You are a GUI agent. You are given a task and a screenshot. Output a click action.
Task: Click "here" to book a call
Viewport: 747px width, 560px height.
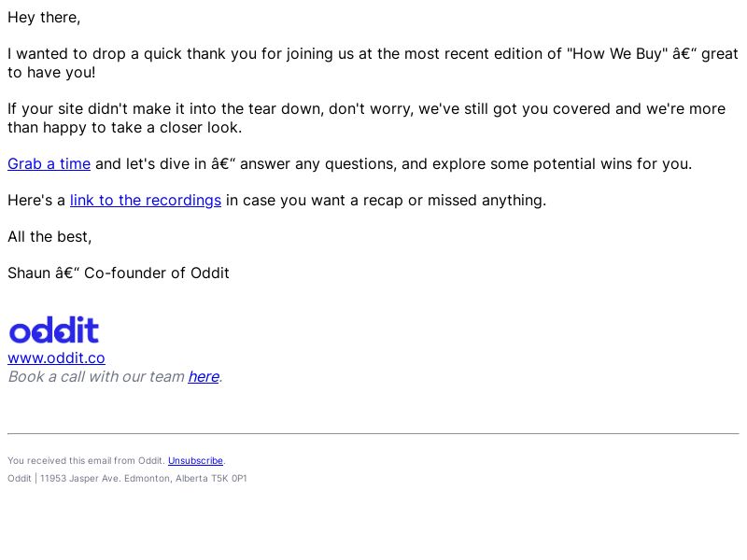[x=204, y=377]
